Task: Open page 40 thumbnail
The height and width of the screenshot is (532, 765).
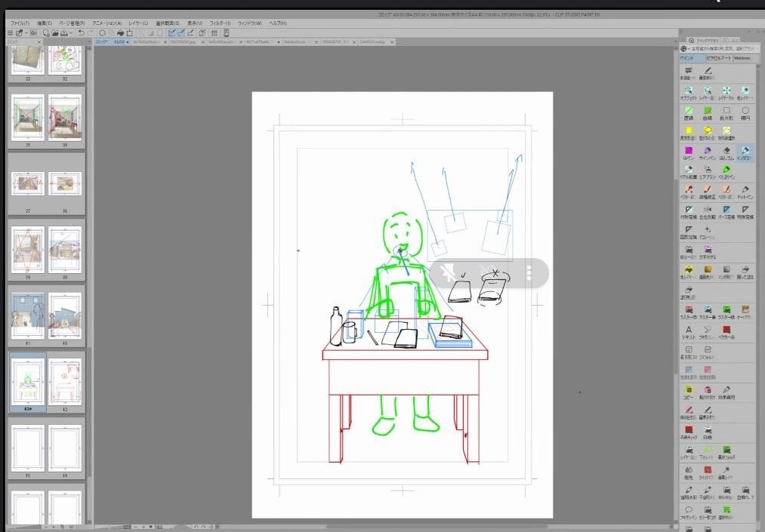Action: click(65, 316)
